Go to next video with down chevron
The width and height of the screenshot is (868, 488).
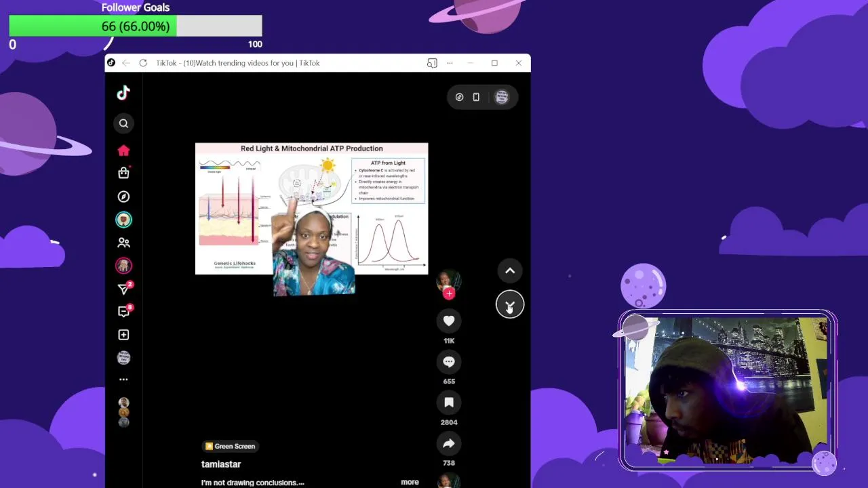pyautogui.click(x=510, y=304)
